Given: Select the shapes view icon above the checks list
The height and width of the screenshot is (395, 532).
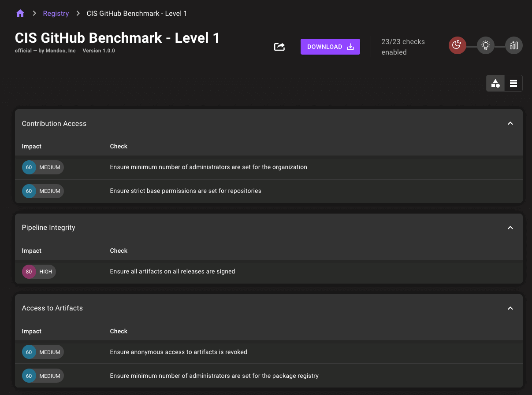Looking at the screenshot, I should [495, 83].
